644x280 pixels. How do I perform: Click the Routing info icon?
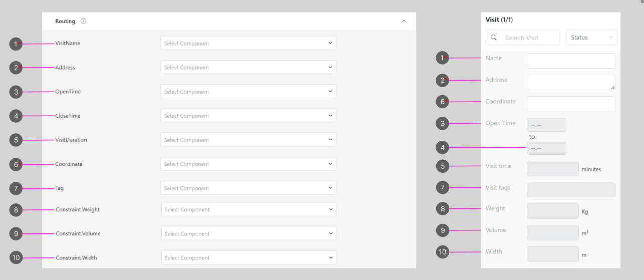[84, 22]
